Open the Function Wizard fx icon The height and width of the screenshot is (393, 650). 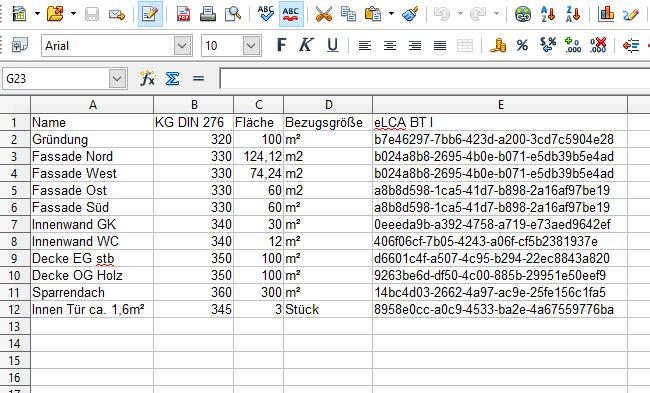point(147,78)
